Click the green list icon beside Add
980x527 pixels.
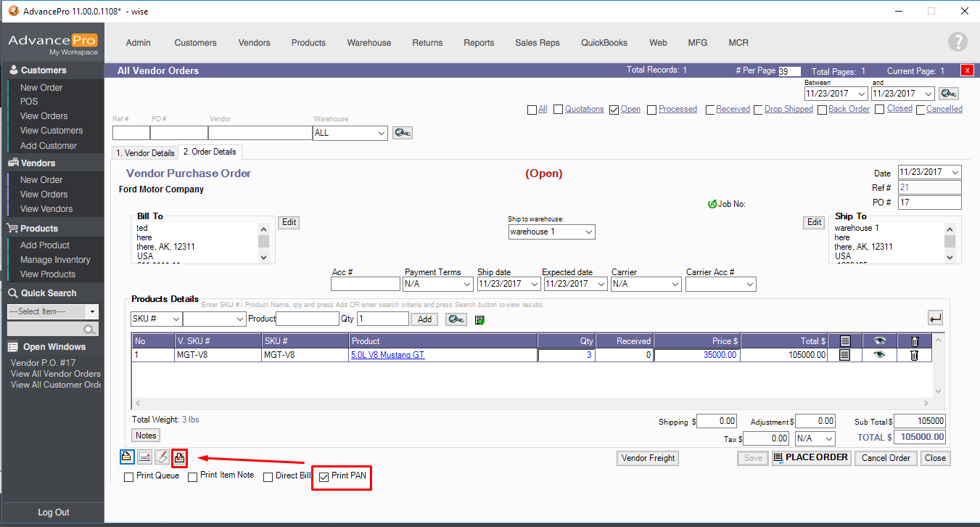[x=479, y=319]
